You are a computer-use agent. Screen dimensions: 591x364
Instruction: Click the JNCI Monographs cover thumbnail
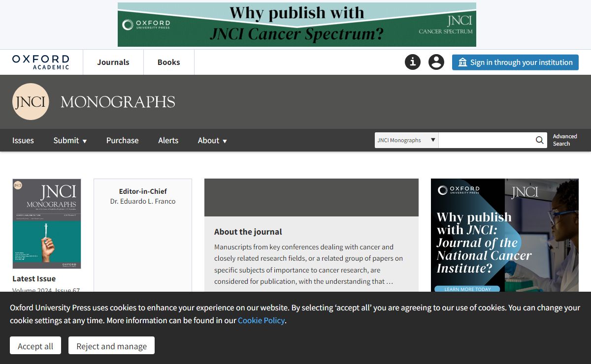pos(47,224)
